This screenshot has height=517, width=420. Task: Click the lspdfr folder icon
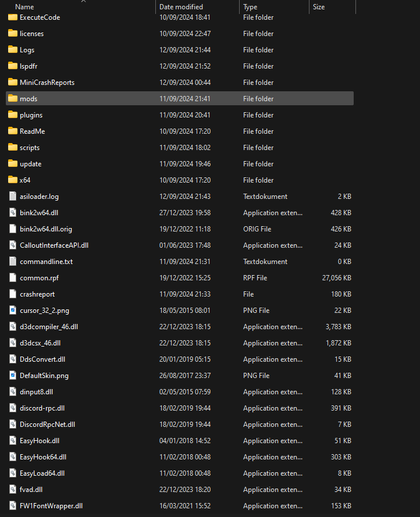click(x=13, y=66)
